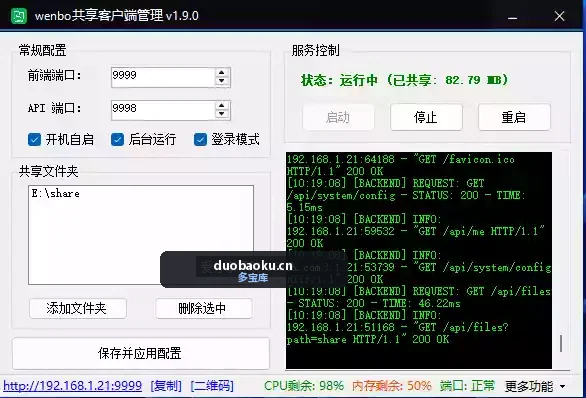Decrease the API 端口 value with down arrow
The image size is (586, 398).
click(222, 114)
